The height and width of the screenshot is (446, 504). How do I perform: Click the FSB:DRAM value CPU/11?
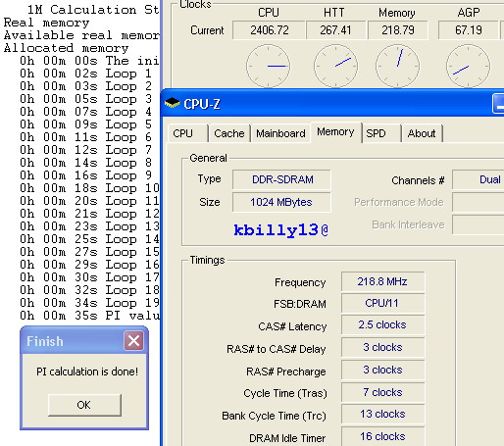pos(382,303)
